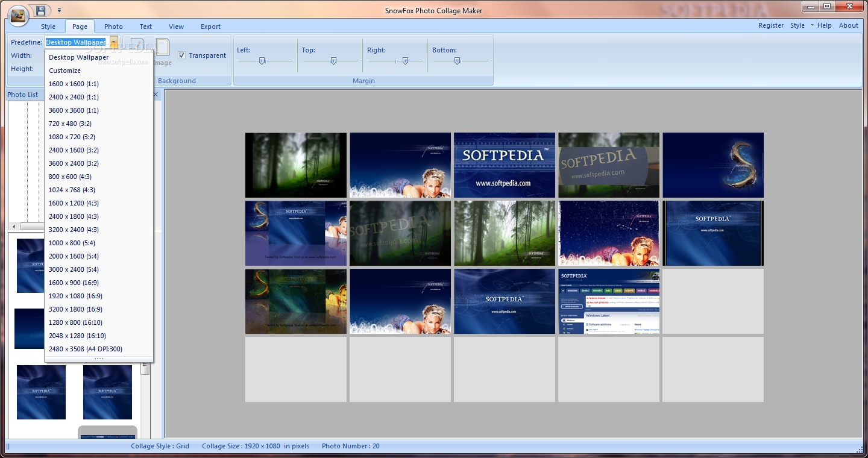Click the background color paint icon
This screenshot has height=458, width=868.
[x=137, y=48]
